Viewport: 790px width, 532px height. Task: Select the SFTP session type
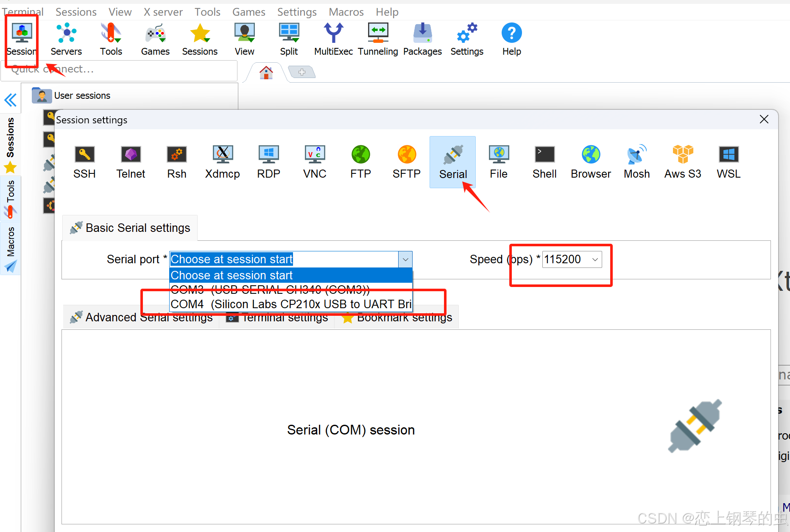407,162
